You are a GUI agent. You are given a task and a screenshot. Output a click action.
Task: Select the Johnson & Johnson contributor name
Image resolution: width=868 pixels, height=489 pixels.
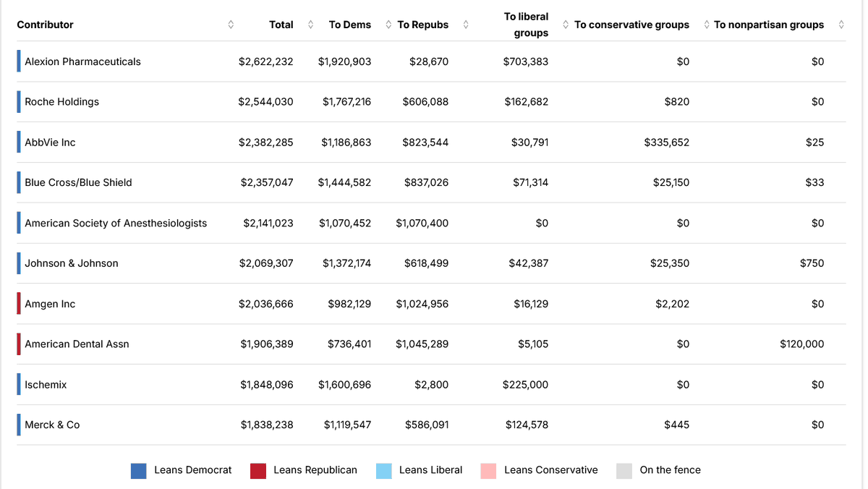click(x=72, y=263)
